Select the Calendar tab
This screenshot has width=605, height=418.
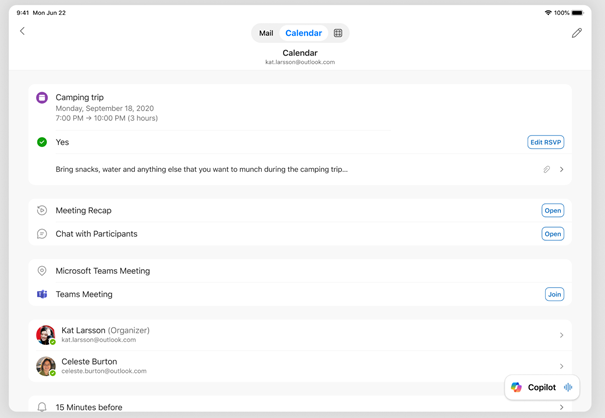click(303, 33)
